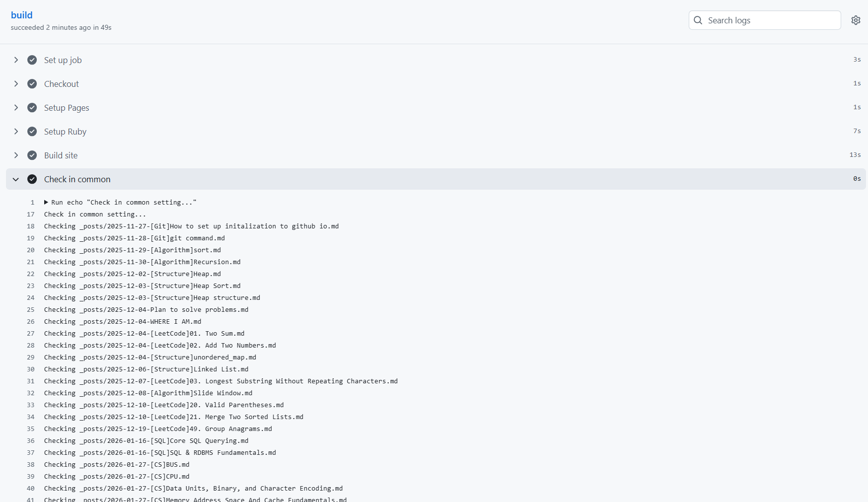Screen dimensions: 868x502
Task: Click the success check icon beside Setup Pages
Action: [32, 108]
